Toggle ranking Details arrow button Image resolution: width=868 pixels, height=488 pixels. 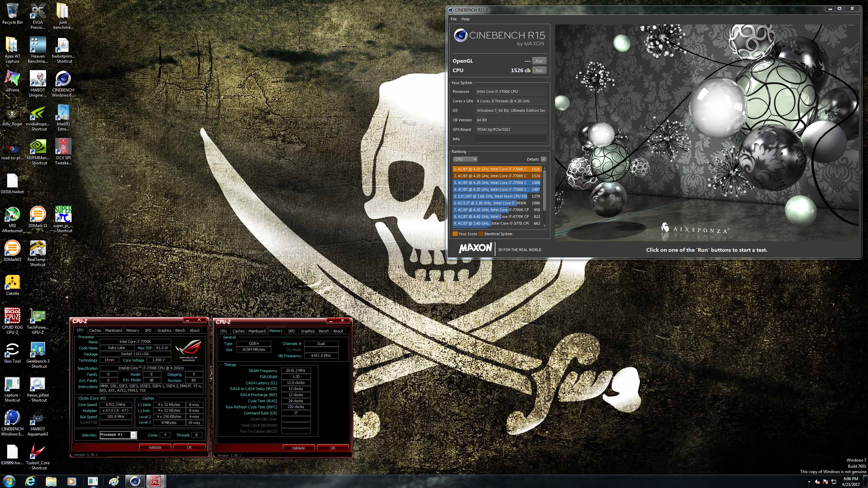[544, 159]
